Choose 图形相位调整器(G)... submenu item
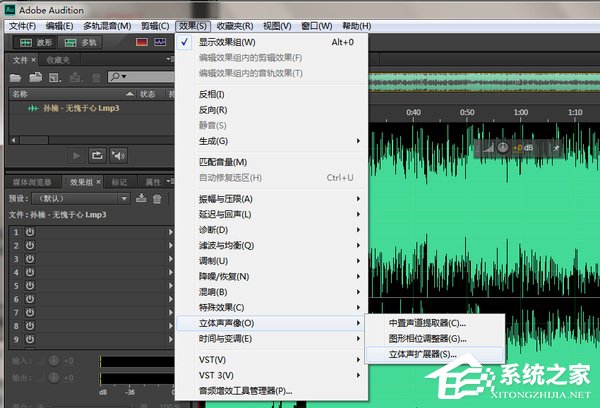The width and height of the screenshot is (600, 408). point(435,339)
